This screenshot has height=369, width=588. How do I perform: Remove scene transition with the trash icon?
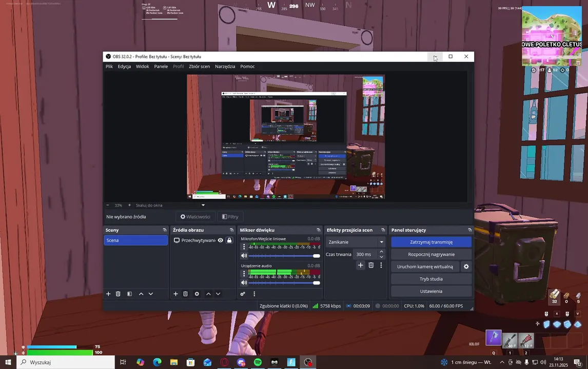tap(371, 265)
